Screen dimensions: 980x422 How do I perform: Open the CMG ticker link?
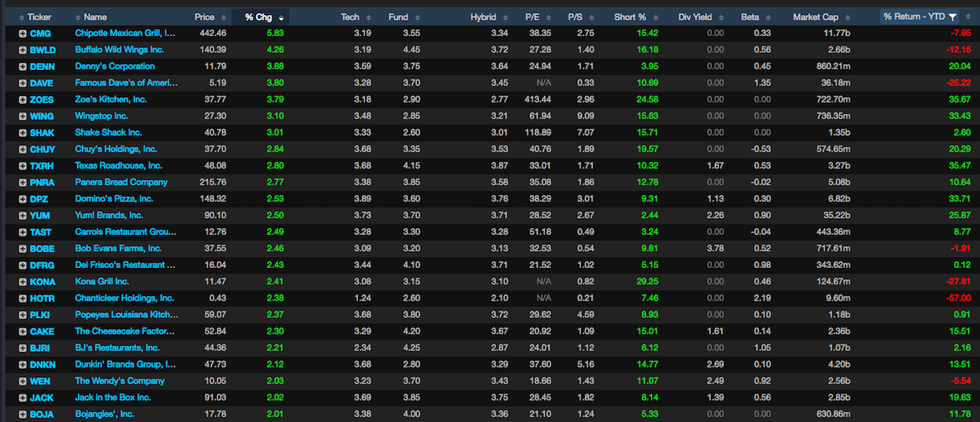pyautogui.click(x=40, y=33)
